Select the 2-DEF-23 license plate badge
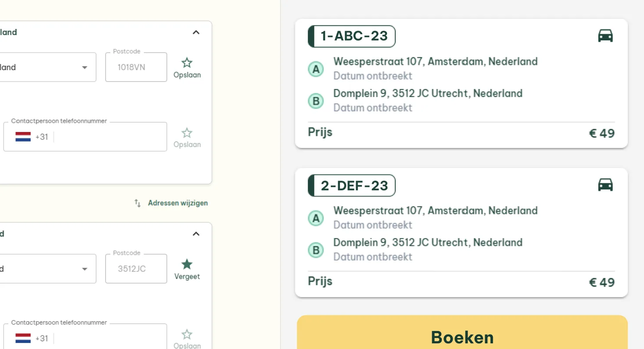Screen dimensions: 644x349 pos(351,185)
